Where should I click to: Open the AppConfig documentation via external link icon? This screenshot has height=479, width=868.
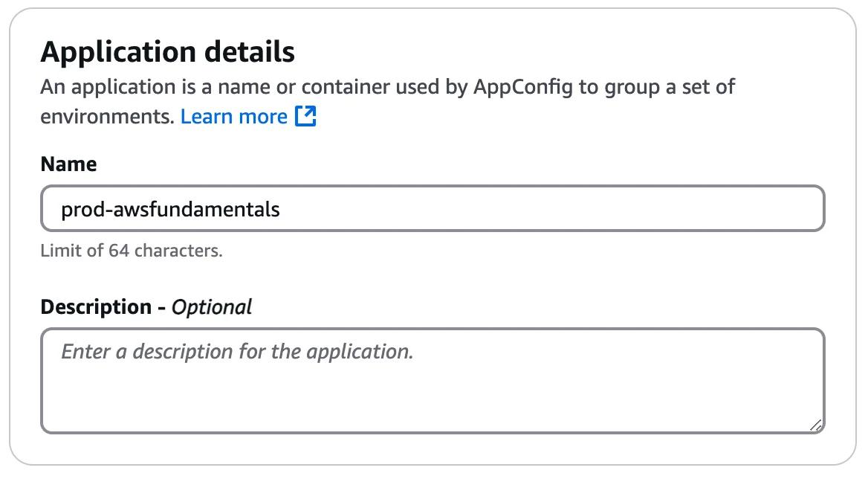pyautogui.click(x=307, y=116)
